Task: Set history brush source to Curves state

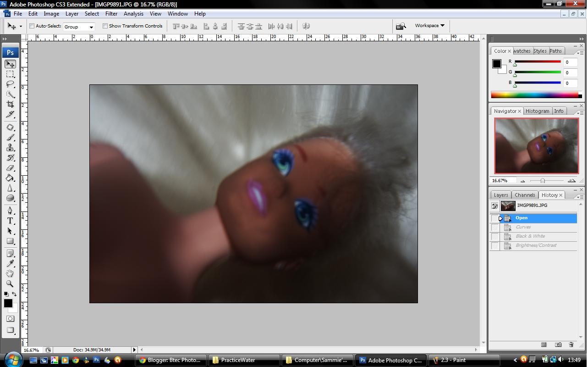Action: (495, 227)
